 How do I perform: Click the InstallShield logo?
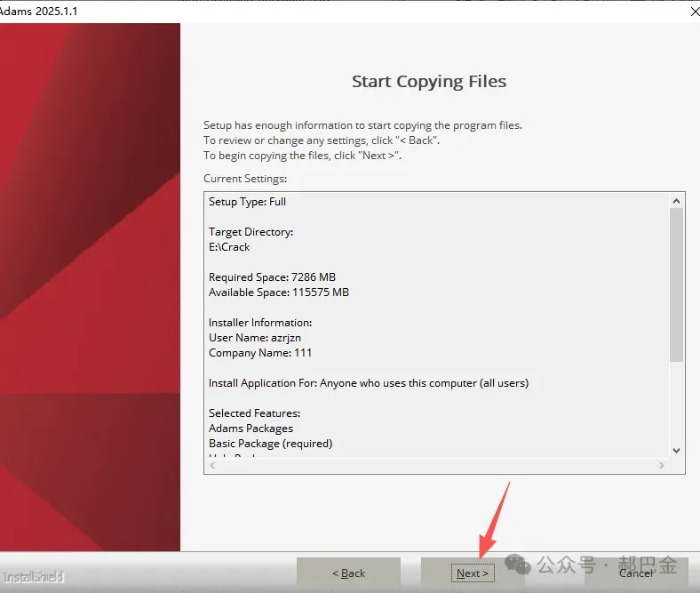coord(34,577)
